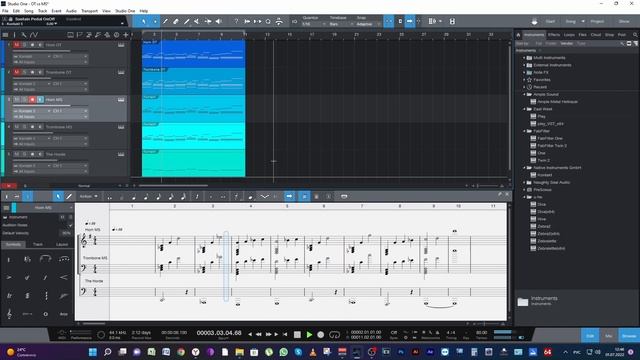Select the Paint tool in score editor
This screenshot has height=360, width=640.
[69, 196]
